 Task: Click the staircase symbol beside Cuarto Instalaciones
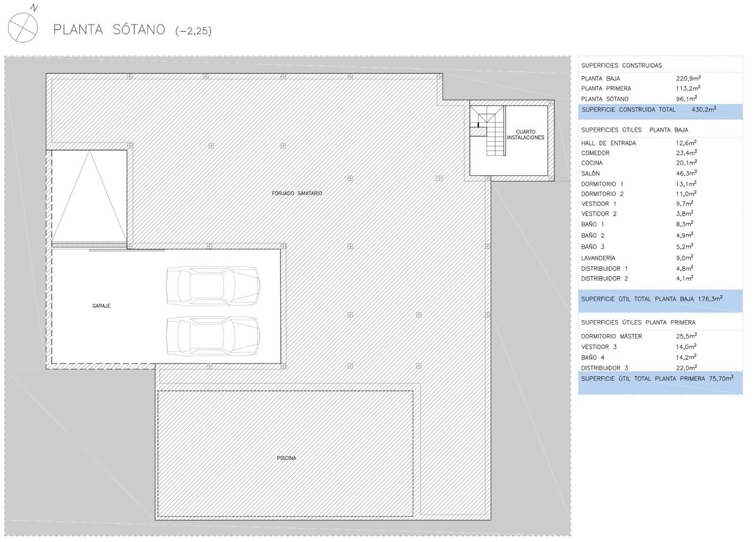click(490, 131)
